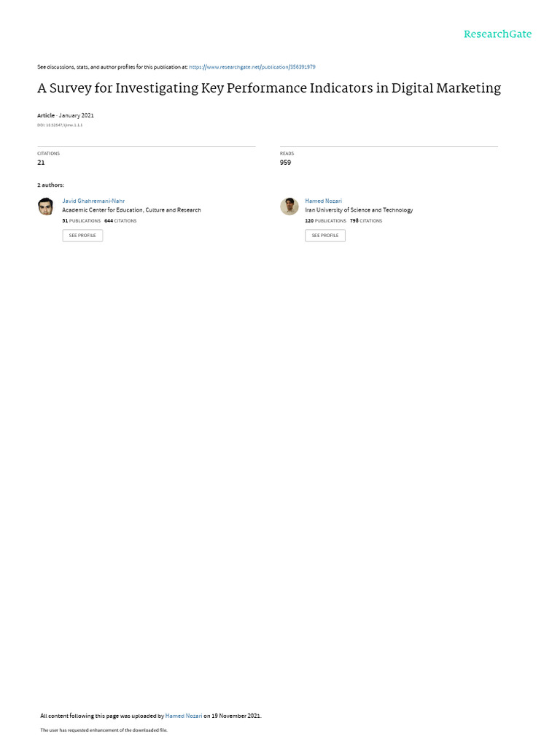Image resolution: width=560 pixels, height=747 pixels.
Task: Click 798 CITATIONS stat for Hamed Nozari
Action: [366, 221]
